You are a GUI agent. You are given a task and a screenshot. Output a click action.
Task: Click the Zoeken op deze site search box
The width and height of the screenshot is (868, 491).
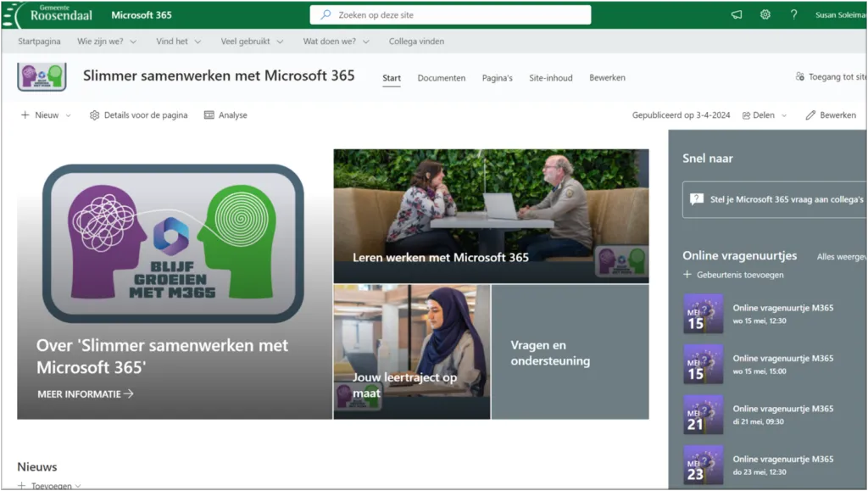click(450, 15)
